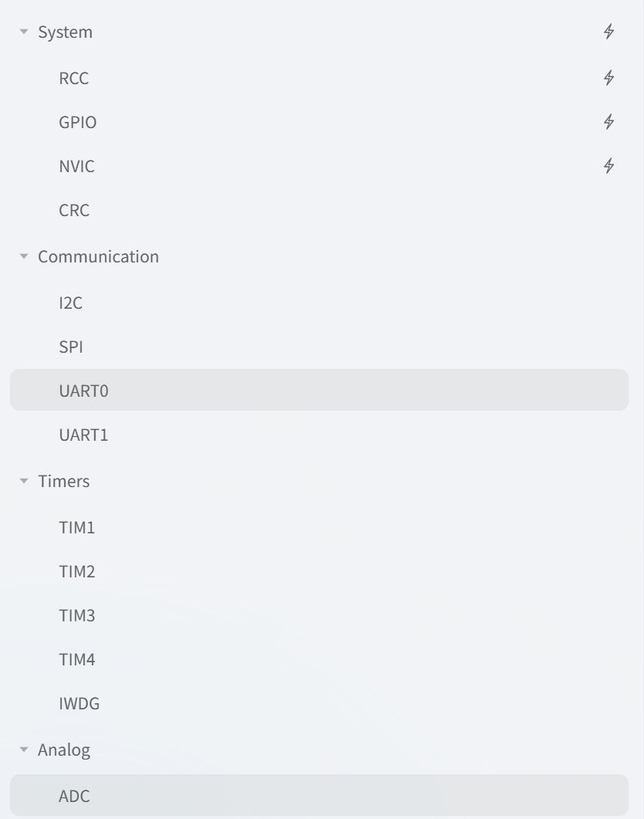Select the I2C peripheral
Screen dimensions: 644x819
click(x=70, y=303)
